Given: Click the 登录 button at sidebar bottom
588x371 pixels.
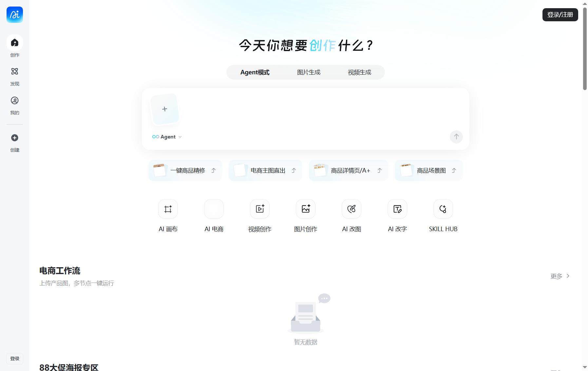Looking at the screenshot, I should (15, 359).
